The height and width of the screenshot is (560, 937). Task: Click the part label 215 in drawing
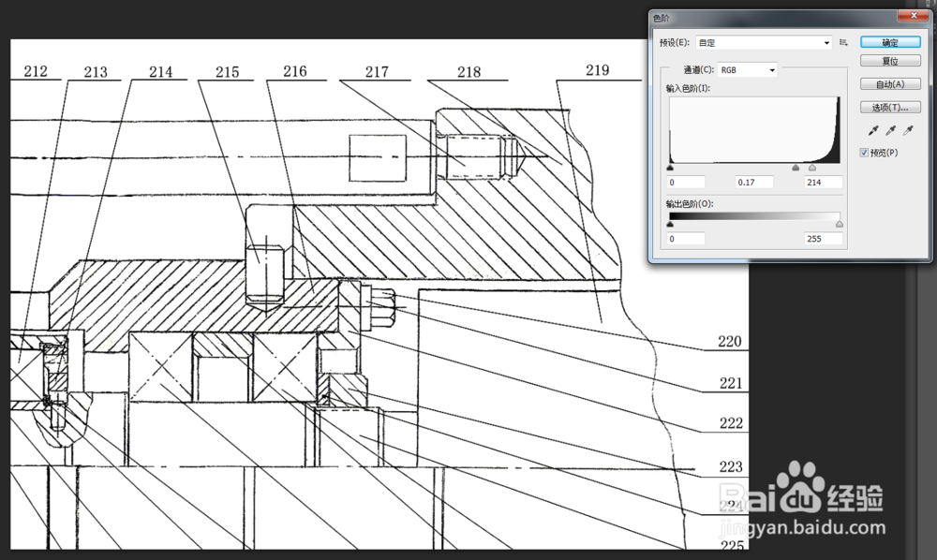coord(227,72)
